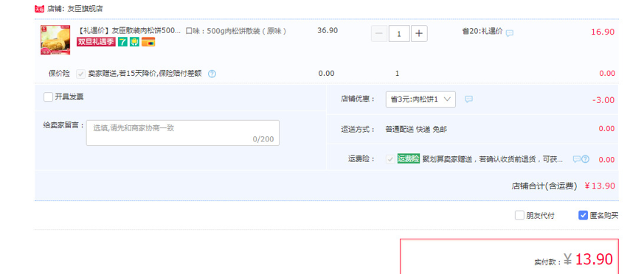Viewport: 644px width, 274px height.
Task: Click the 实付款 ¥13.90 amount
Action: click(573, 260)
